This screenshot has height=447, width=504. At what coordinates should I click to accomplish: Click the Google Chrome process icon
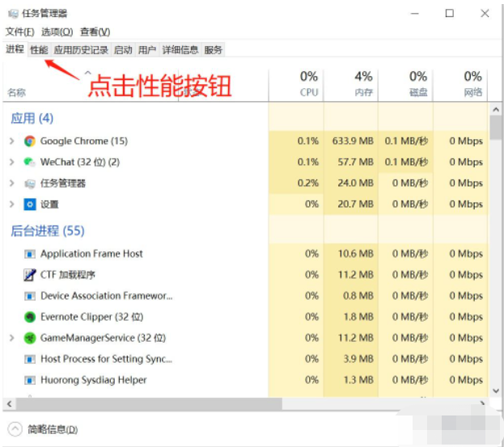click(x=30, y=141)
